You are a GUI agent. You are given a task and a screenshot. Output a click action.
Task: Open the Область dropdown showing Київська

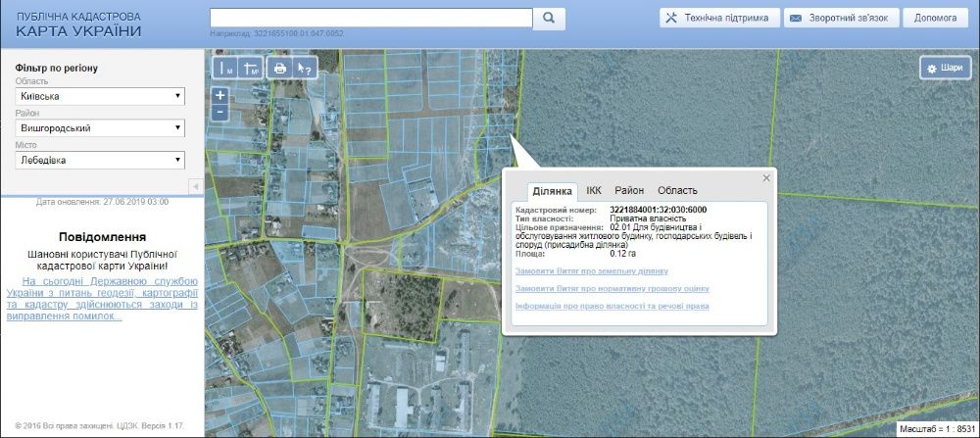(x=100, y=96)
